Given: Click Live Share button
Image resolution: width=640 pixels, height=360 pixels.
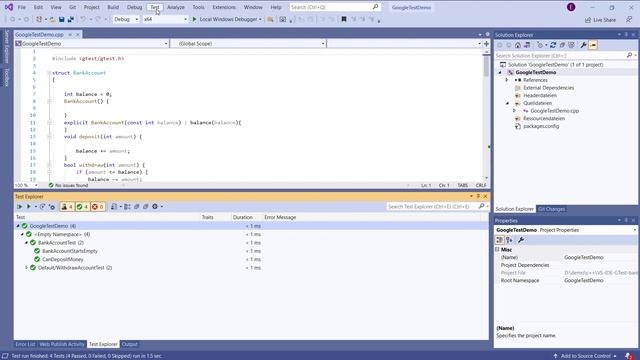Looking at the screenshot, I should click(x=600, y=20).
